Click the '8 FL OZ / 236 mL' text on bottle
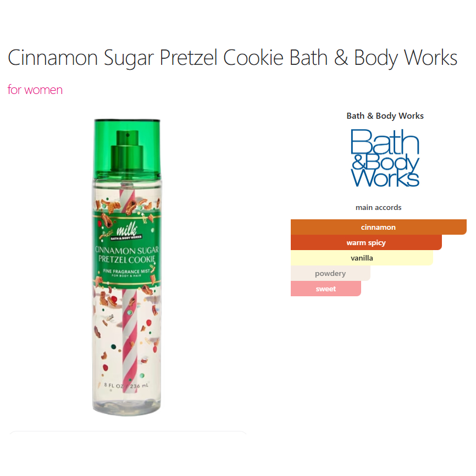The height and width of the screenshot is (476, 476). [126, 385]
